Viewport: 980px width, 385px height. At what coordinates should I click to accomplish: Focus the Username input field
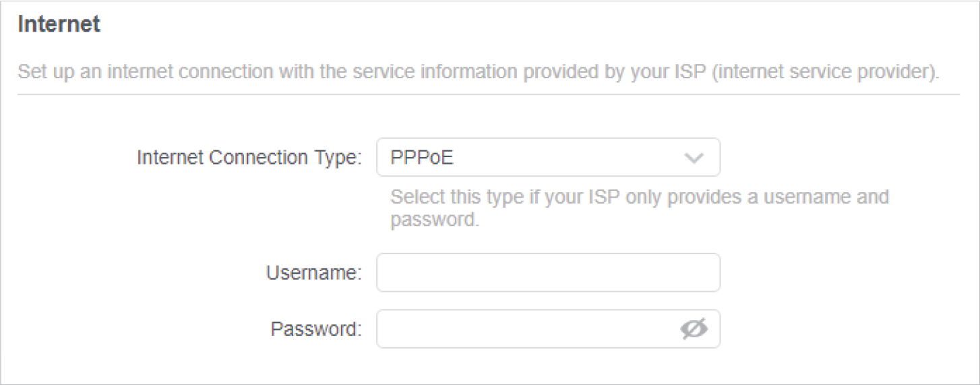coord(547,272)
